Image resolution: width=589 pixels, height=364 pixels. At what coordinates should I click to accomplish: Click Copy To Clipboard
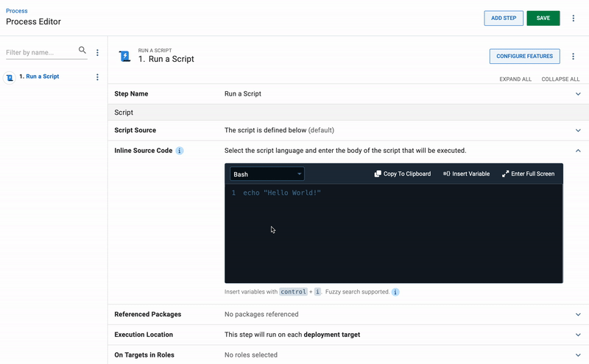pos(402,174)
